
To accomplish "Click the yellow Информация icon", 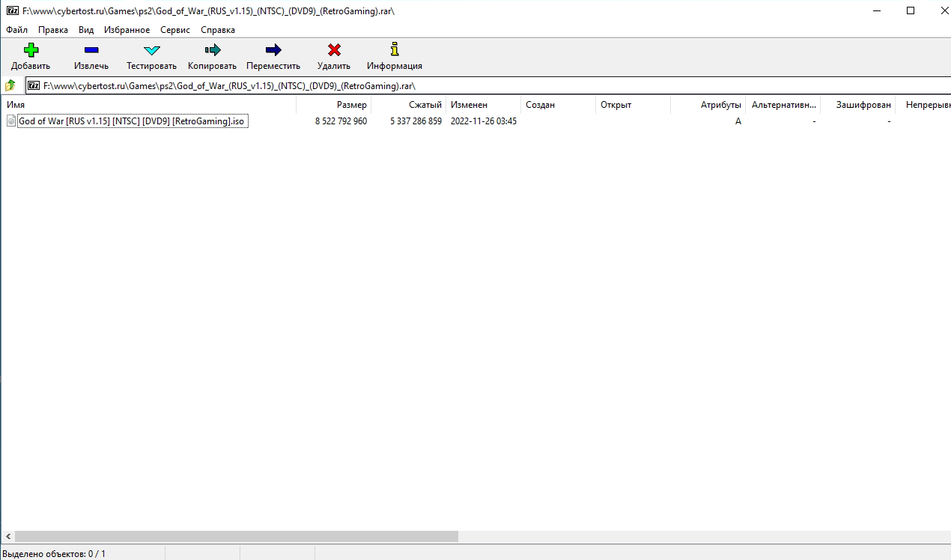I will click(395, 49).
